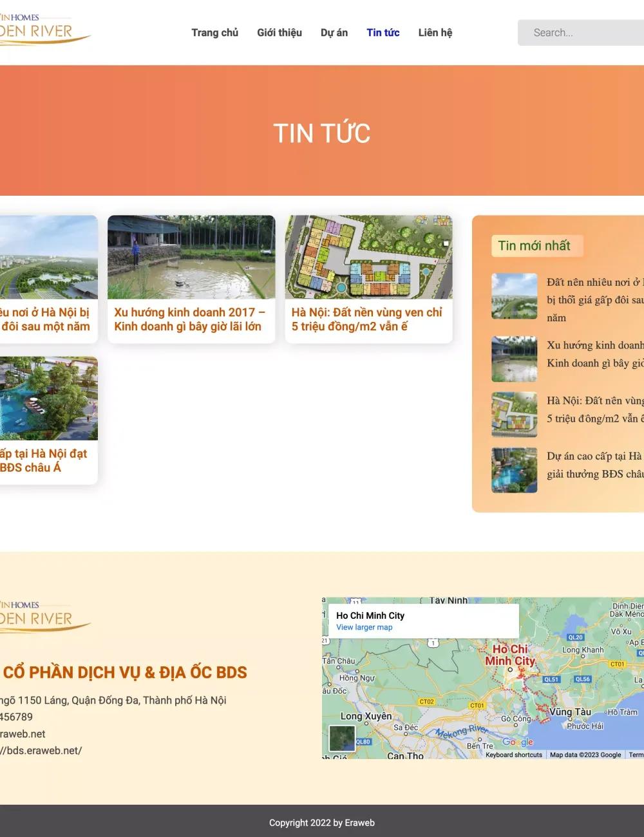Open the Trang chủ menu item
The height and width of the screenshot is (837, 644).
click(214, 32)
